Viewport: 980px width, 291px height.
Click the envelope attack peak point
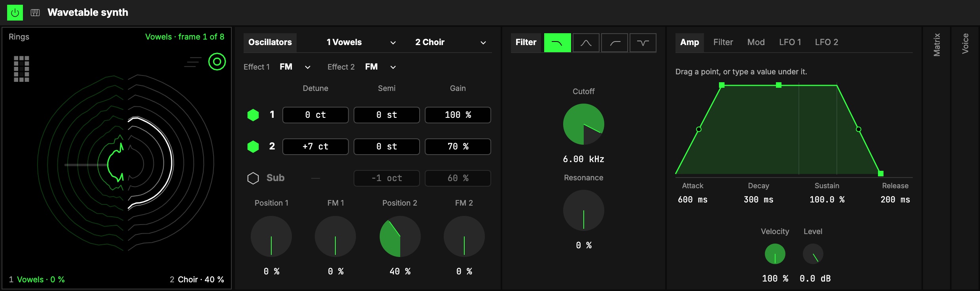(722, 85)
